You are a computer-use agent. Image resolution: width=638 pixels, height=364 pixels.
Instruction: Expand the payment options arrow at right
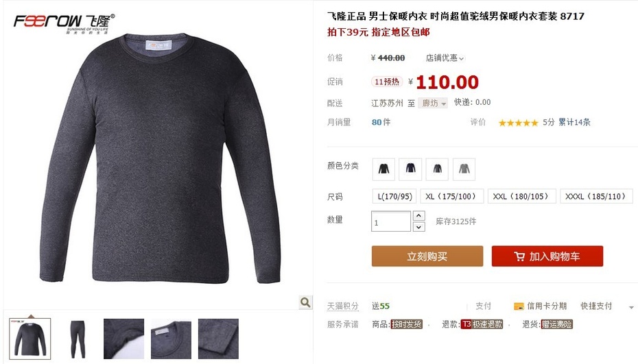(631, 308)
